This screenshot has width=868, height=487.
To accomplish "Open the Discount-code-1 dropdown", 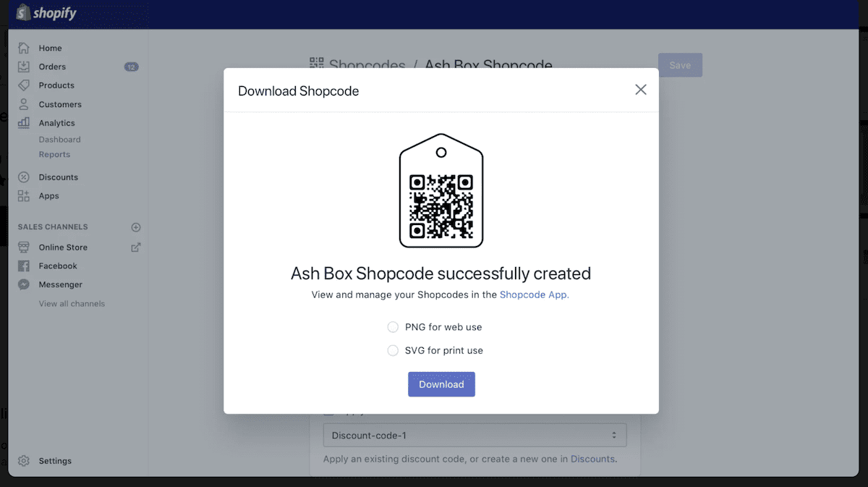I will (475, 435).
